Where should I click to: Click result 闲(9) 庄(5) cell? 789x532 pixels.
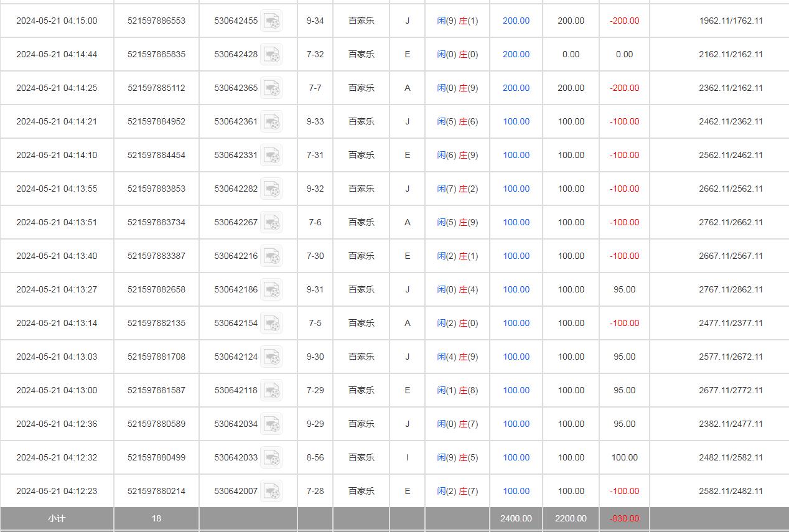(x=457, y=457)
